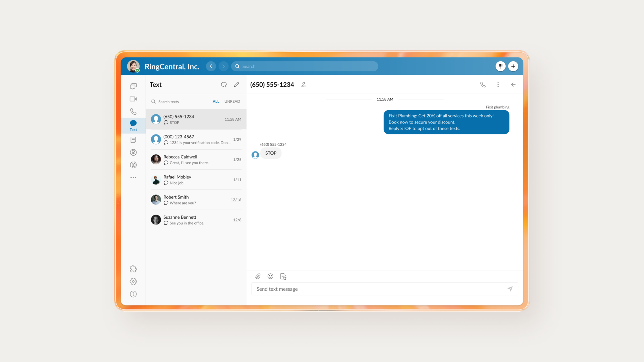Select the ALL texts filter tab

tap(216, 101)
